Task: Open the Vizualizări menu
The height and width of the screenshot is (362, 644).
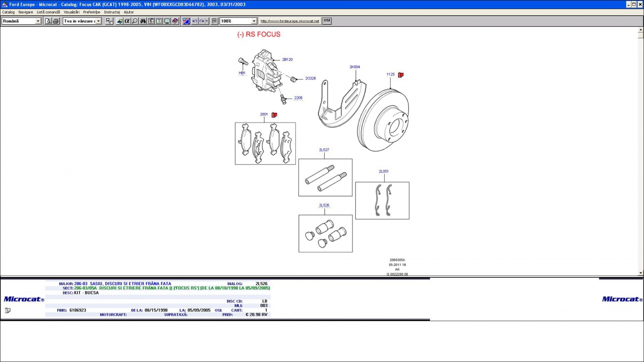Action: [71, 12]
